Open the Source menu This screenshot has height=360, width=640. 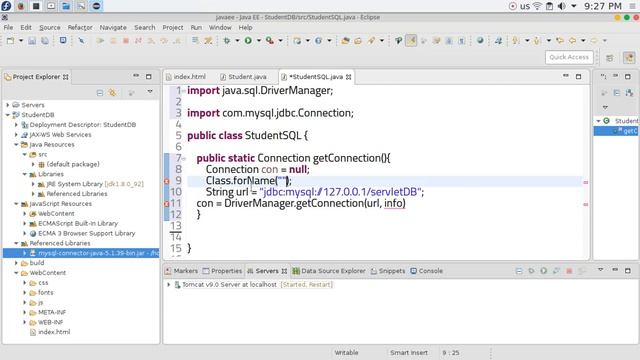pyautogui.click(x=50, y=27)
